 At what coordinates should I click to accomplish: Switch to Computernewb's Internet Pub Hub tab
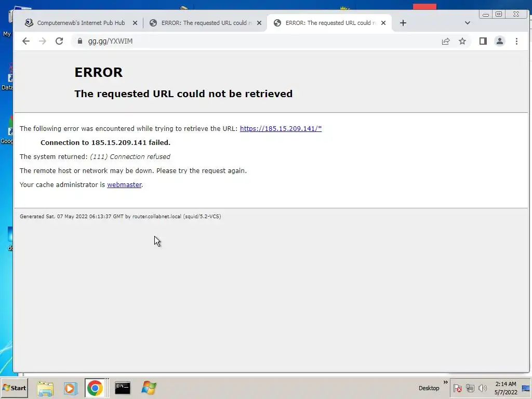81,23
